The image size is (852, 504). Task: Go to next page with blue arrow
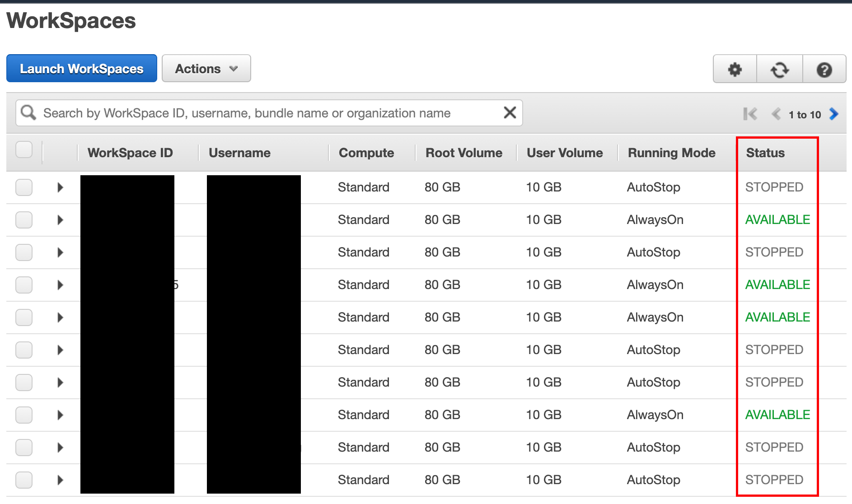tap(833, 114)
